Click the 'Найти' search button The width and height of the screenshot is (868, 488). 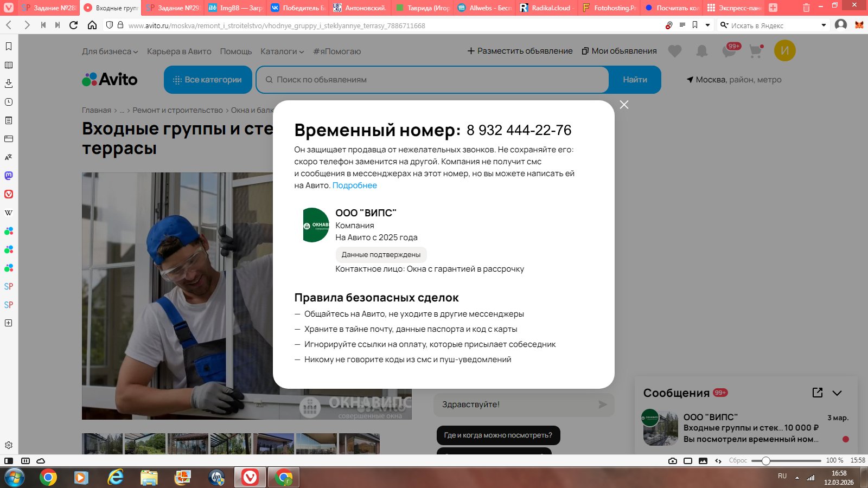[635, 80]
